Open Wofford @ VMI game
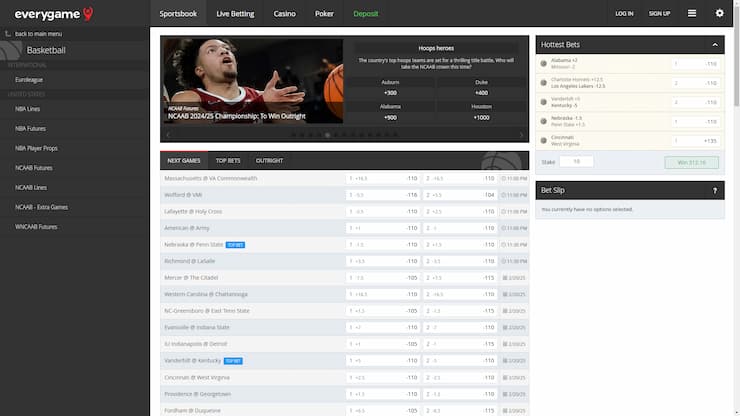This screenshot has width=740, height=416. tap(183, 195)
